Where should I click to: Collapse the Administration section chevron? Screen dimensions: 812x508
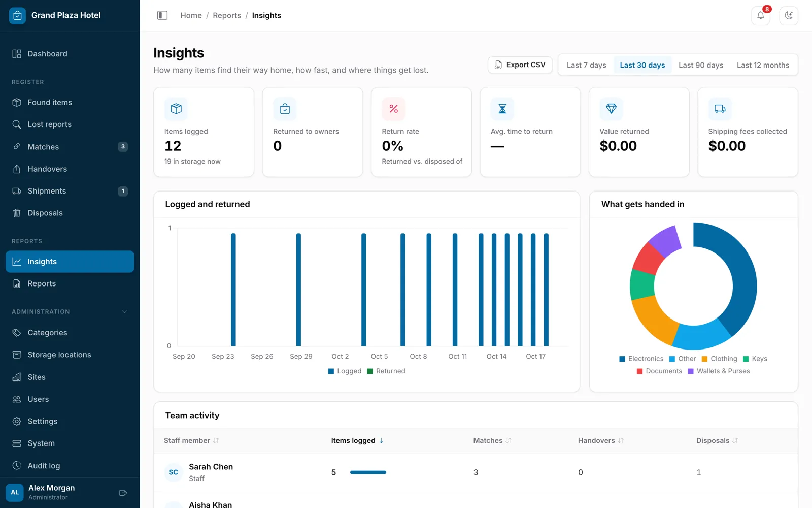click(x=124, y=312)
